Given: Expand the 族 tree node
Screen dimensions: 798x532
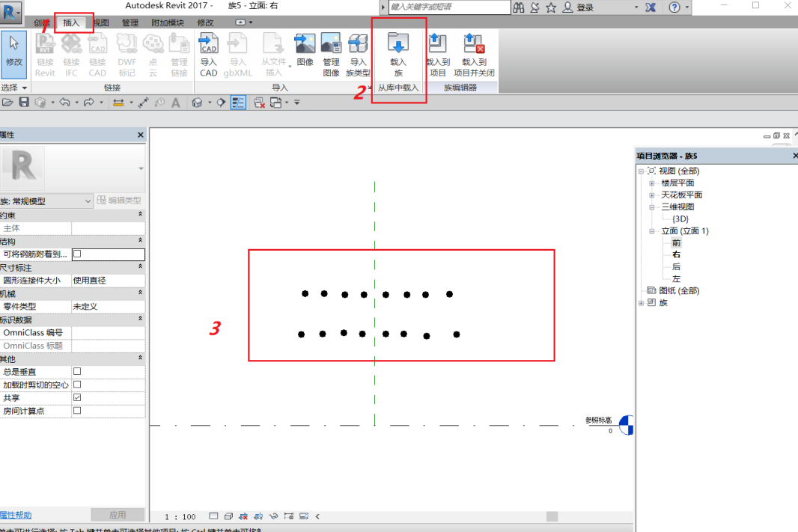Looking at the screenshot, I should tap(642, 303).
